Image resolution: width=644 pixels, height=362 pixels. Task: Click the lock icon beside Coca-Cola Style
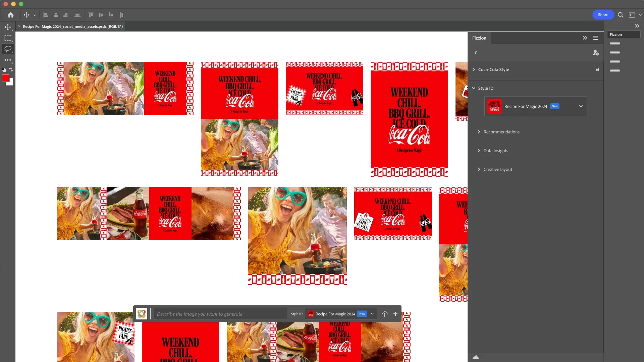(x=597, y=69)
